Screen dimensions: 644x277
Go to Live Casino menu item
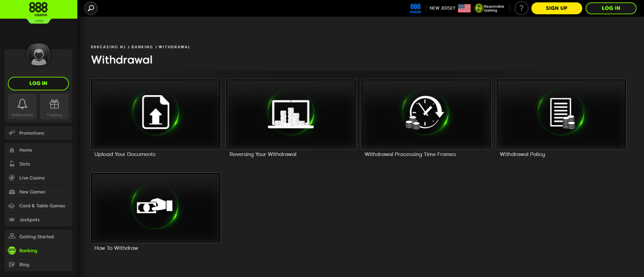point(38,178)
